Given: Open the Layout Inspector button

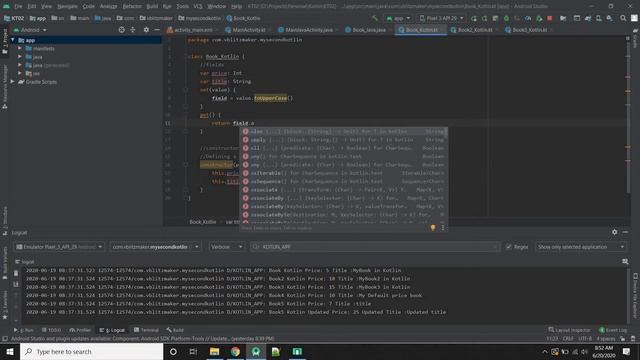Looking at the screenshot, I should [x=569, y=330].
